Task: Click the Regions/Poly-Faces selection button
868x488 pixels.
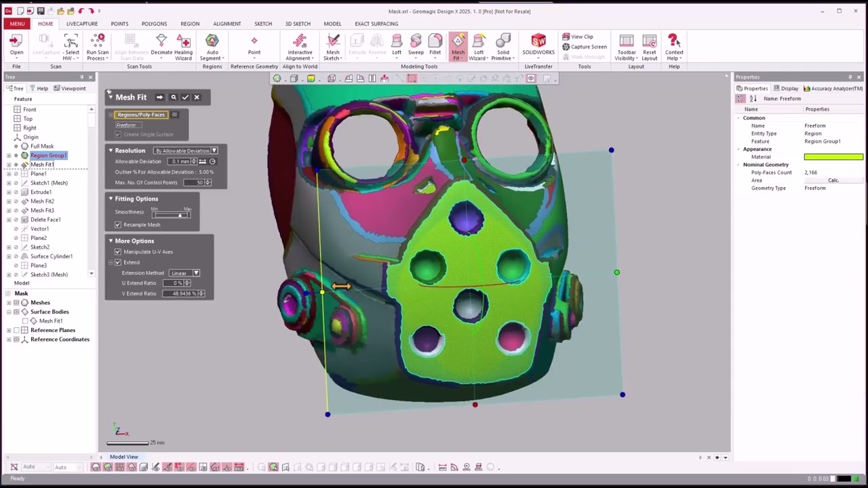Action: click(x=141, y=115)
